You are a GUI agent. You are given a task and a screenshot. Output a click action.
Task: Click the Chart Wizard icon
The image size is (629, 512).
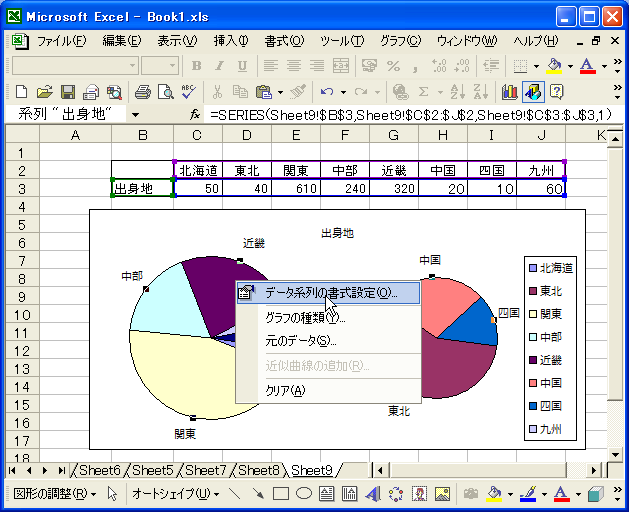(x=510, y=92)
